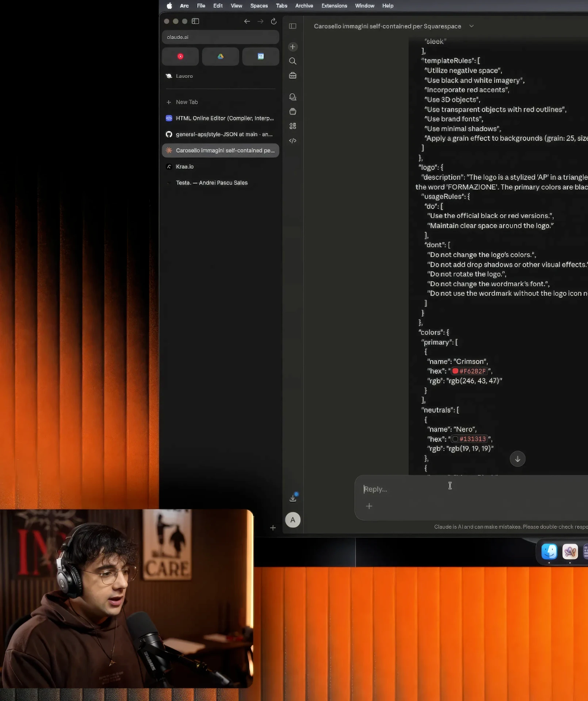
Task: Click the scroll to bottom arrow button
Action: click(x=518, y=459)
